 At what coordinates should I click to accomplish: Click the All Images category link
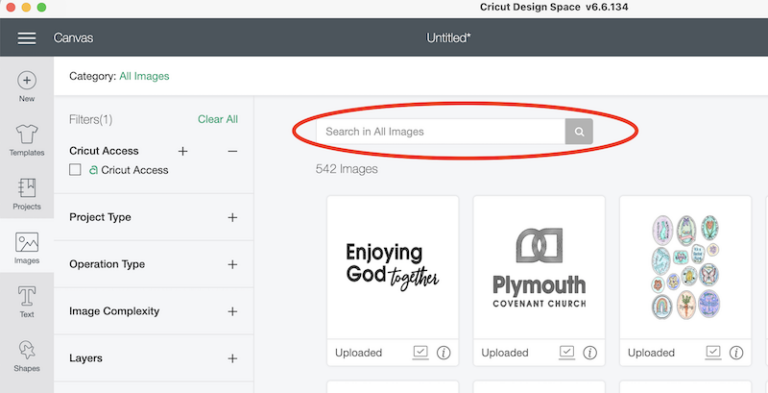point(144,76)
